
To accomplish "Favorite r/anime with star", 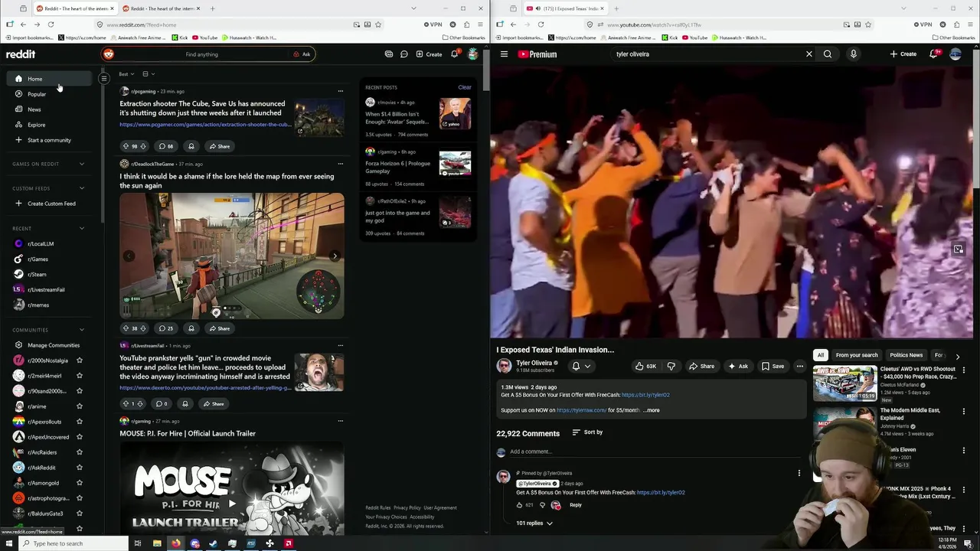I will (80, 406).
